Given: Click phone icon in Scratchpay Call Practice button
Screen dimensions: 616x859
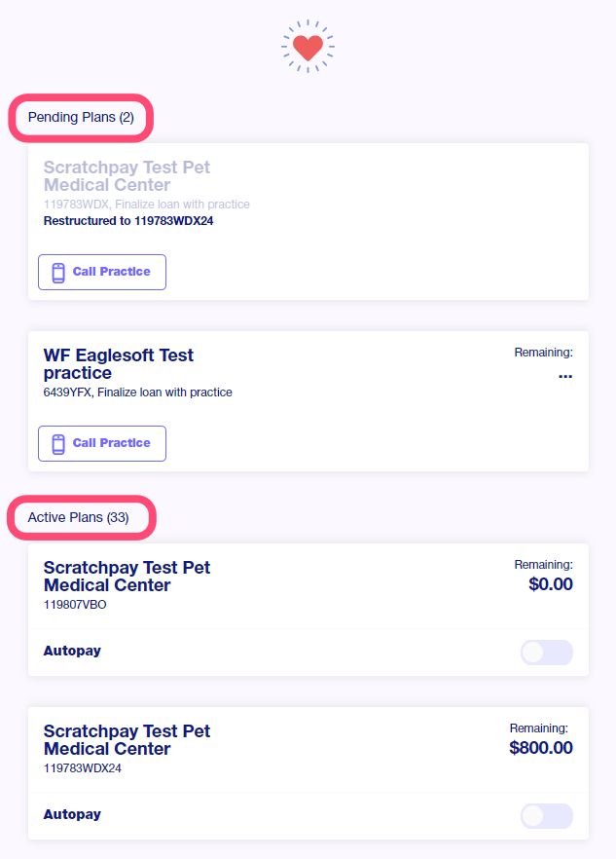Looking at the screenshot, I should tap(58, 273).
